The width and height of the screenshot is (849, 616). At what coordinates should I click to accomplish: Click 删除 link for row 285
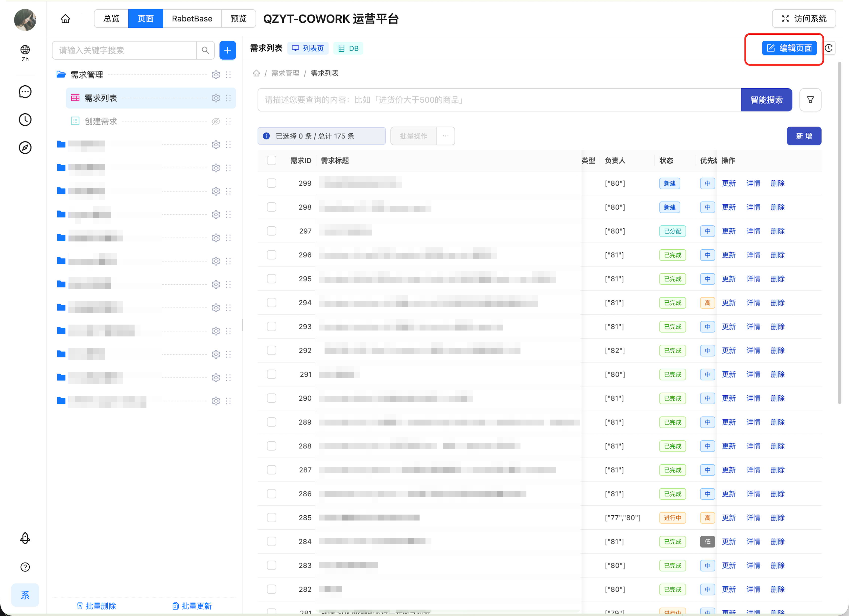point(778,518)
